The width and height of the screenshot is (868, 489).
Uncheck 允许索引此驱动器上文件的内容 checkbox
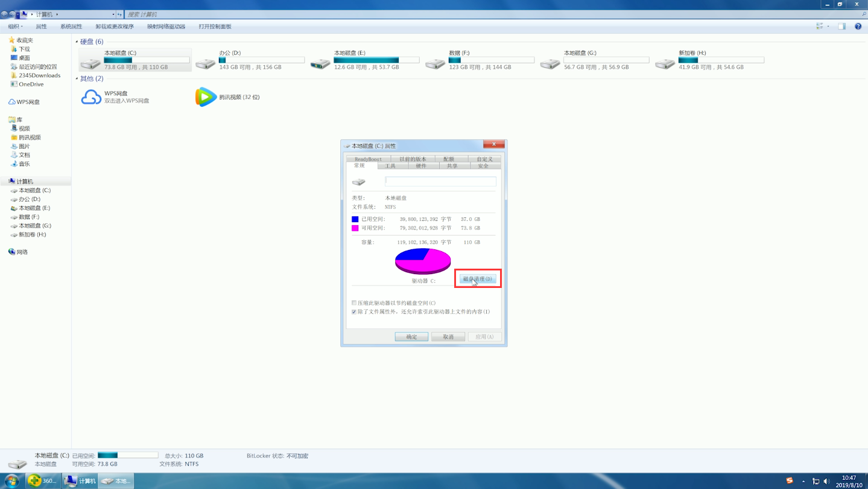point(354,312)
